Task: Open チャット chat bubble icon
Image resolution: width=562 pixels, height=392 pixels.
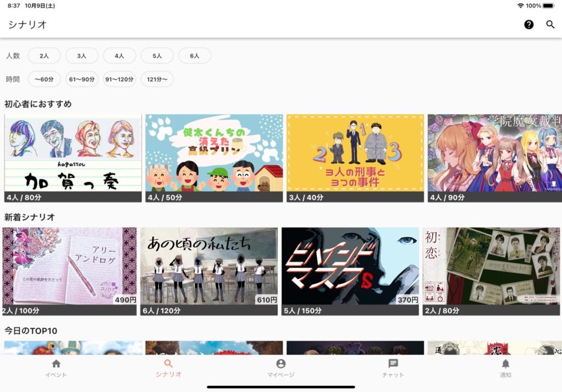Action: point(393,368)
